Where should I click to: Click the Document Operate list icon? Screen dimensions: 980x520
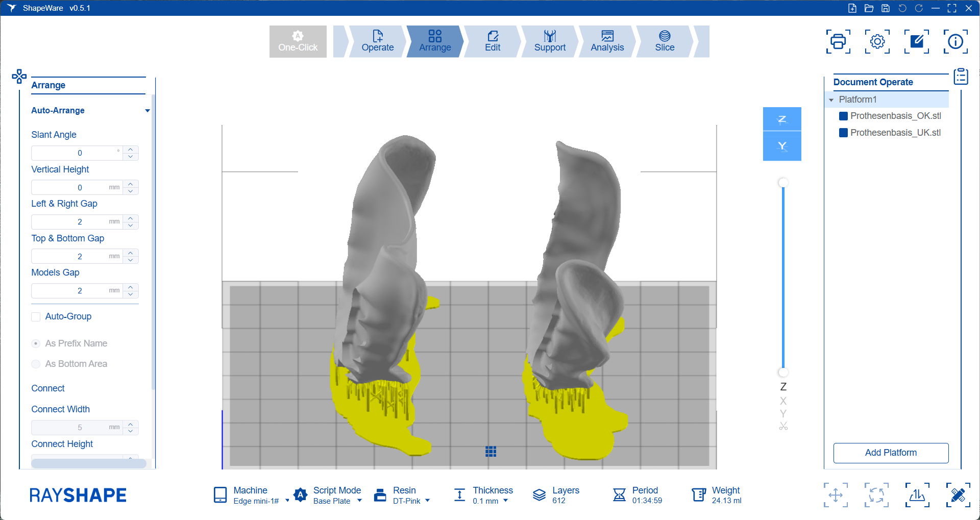click(x=961, y=77)
